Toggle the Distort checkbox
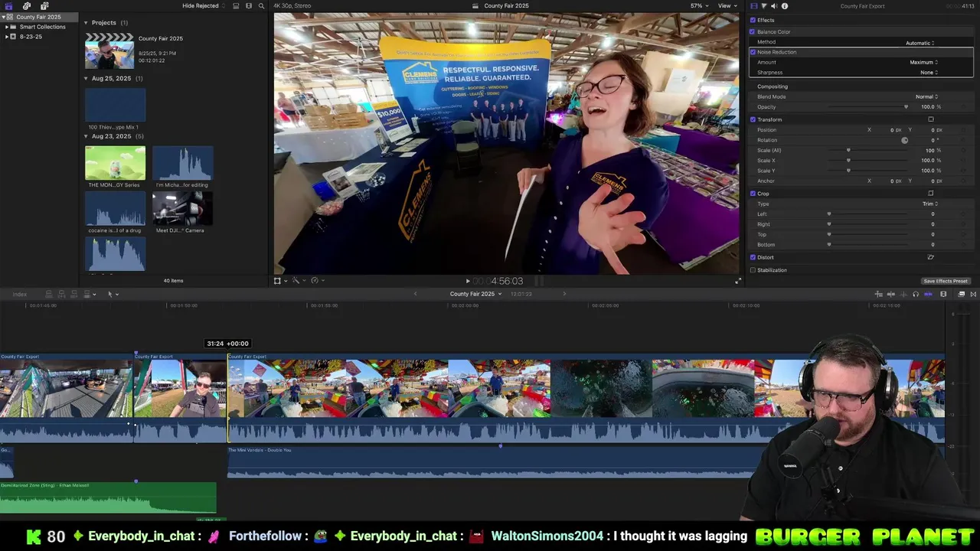 tap(753, 257)
